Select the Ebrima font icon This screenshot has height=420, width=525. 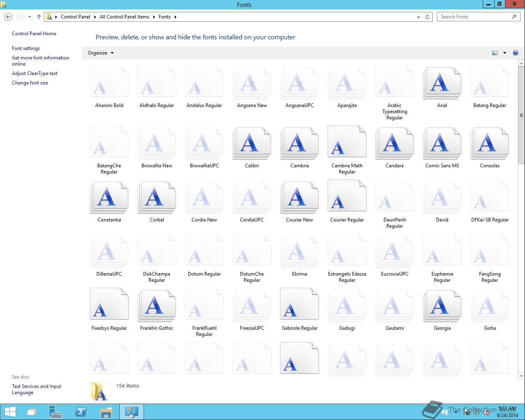tap(299, 252)
